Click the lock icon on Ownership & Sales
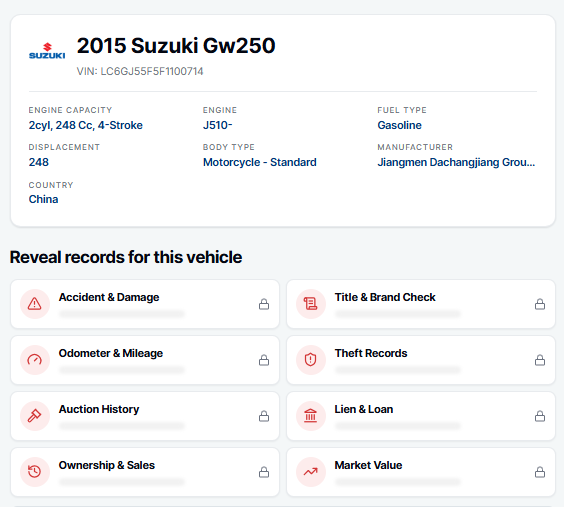The width and height of the screenshot is (564, 507). (x=264, y=472)
